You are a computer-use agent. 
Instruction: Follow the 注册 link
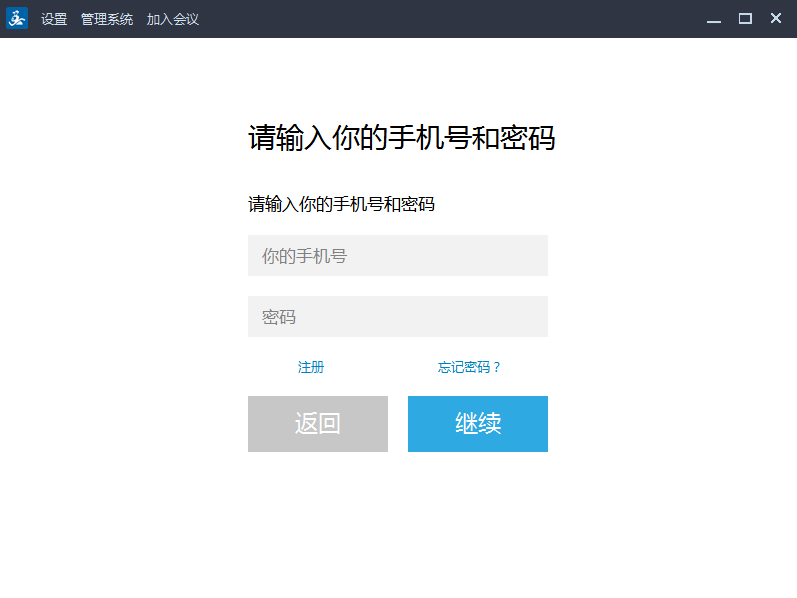[311, 367]
